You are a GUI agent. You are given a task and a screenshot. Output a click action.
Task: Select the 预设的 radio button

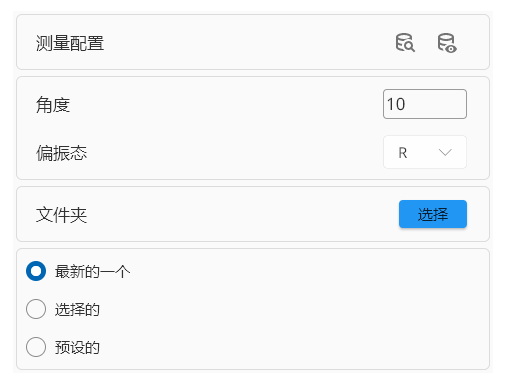36,347
